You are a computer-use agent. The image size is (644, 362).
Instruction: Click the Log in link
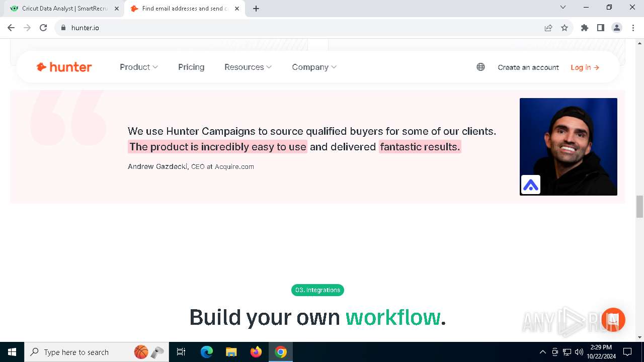pyautogui.click(x=585, y=67)
